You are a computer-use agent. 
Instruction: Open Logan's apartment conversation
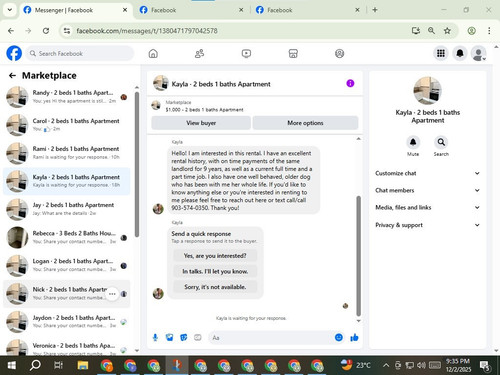point(67,265)
